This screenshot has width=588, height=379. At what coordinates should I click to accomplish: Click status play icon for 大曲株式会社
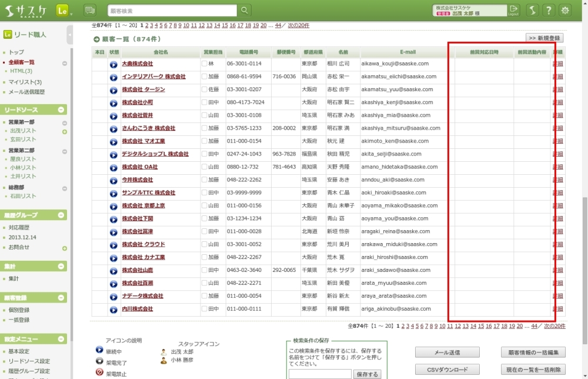pyautogui.click(x=113, y=64)
